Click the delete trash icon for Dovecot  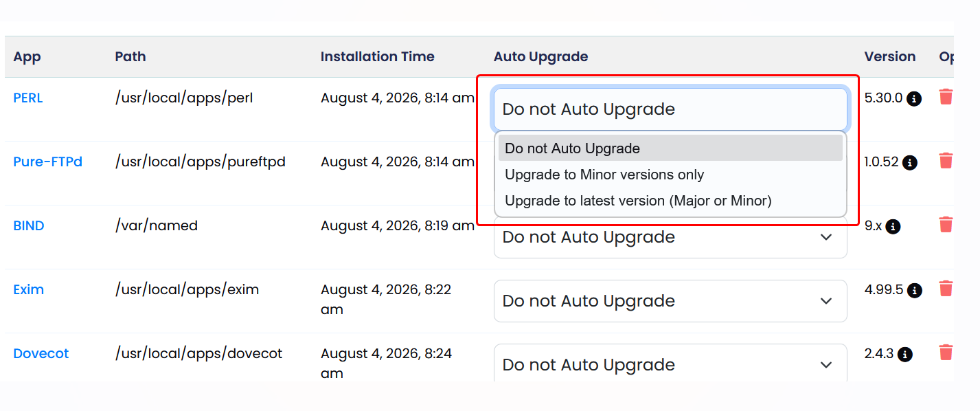[x=946, y=353]
